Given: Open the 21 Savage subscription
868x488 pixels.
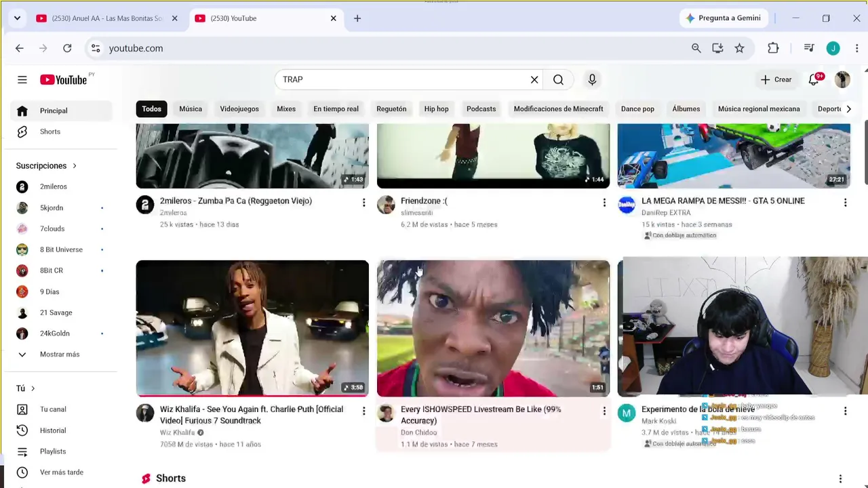Looking at the screenshot, I should point(60,312).
